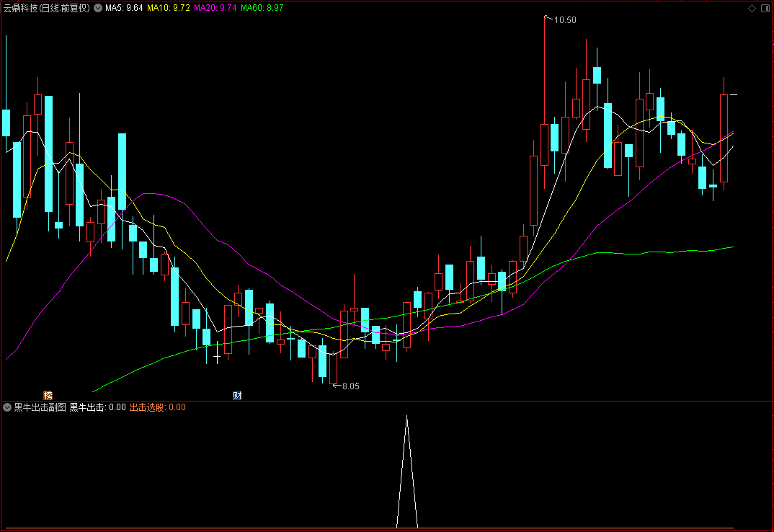Image resolution: width=774 pixels, height=532 pixels.
Task: Toggle the right side panel icon
Action: pyautogui.click(x=765, y=8)
